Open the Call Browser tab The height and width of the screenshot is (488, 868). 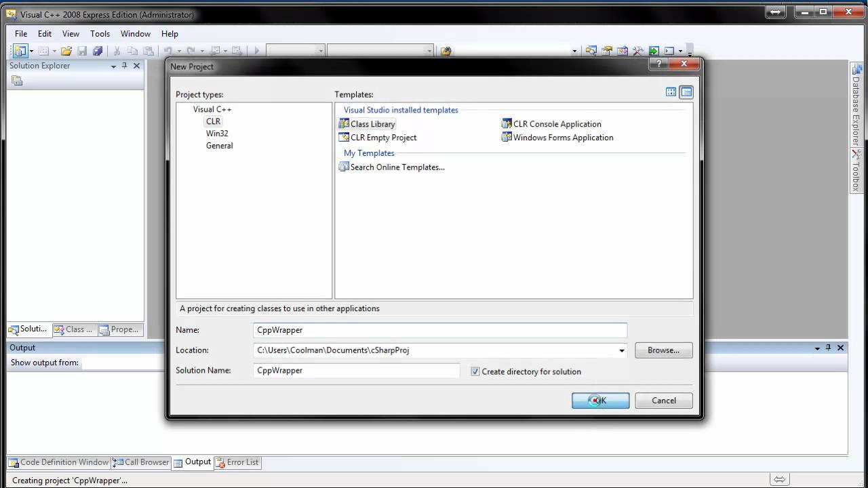coord(142,462)
